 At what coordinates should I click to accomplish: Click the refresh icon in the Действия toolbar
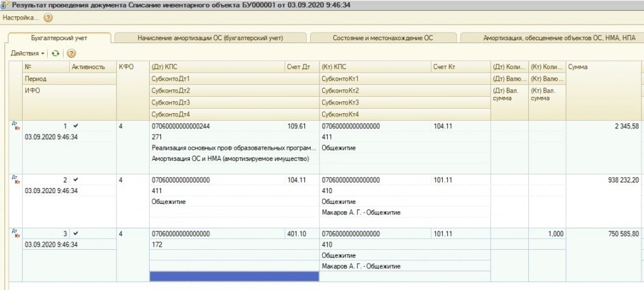(55, 53)
